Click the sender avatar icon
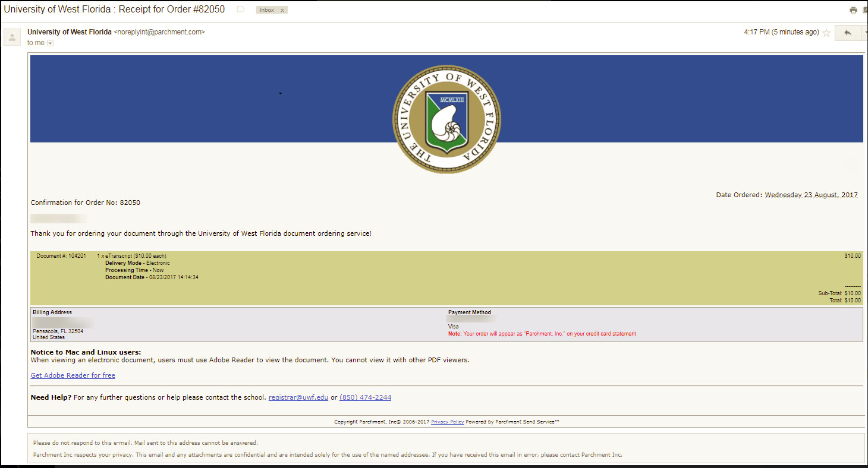This screenshot has width=868, height=468. pos(12,37)
